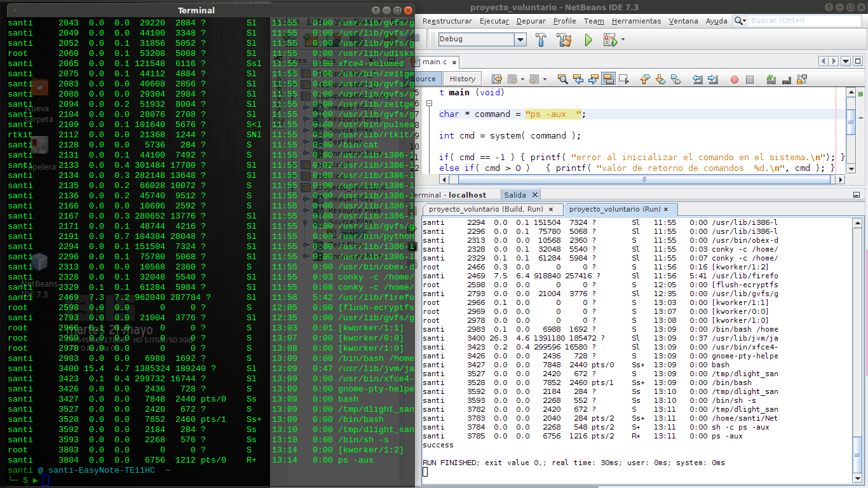
Task: Click the History button in editor
Action: click(462, 79)
